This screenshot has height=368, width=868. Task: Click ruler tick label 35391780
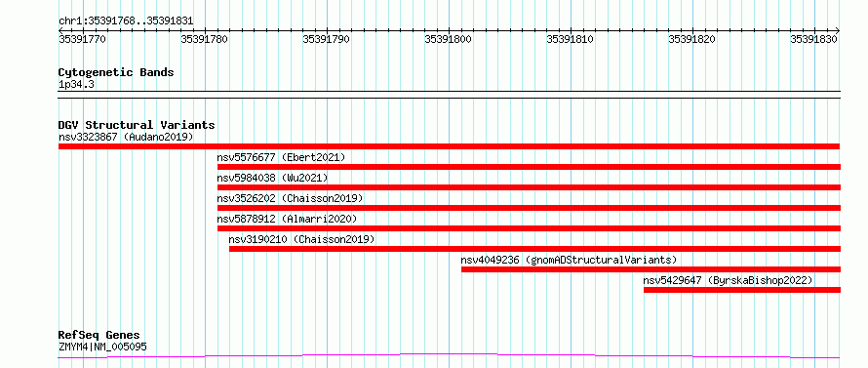point(205,39)
